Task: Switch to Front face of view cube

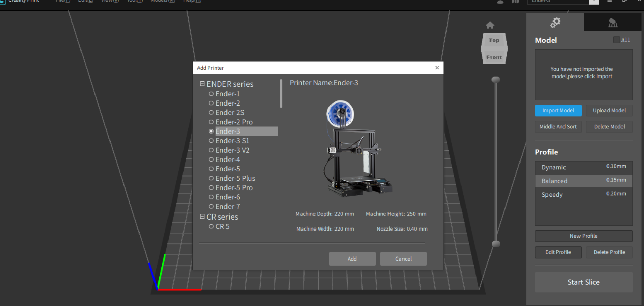Action: [x=494, y=57]
